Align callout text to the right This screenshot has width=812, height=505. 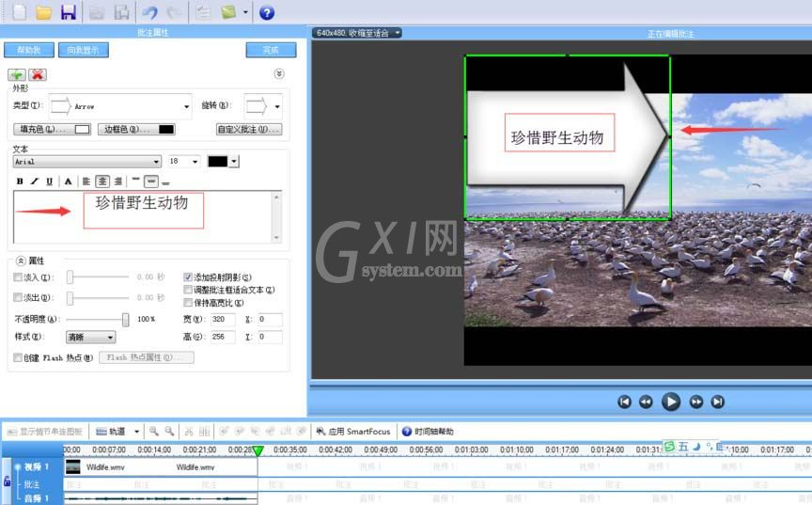point(118,181)
